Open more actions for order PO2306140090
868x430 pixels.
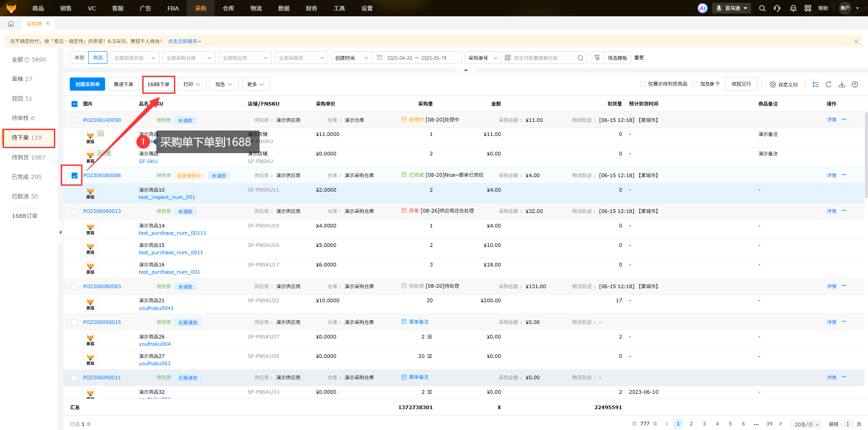[x=844, y=120]
